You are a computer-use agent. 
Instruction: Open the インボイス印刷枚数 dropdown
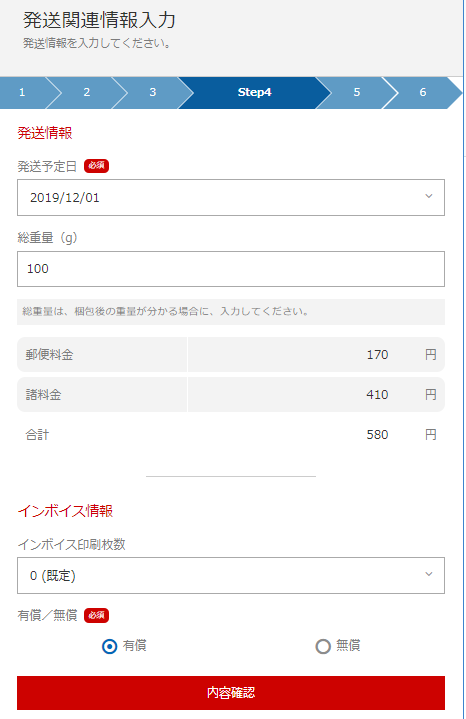click(231, 575)
